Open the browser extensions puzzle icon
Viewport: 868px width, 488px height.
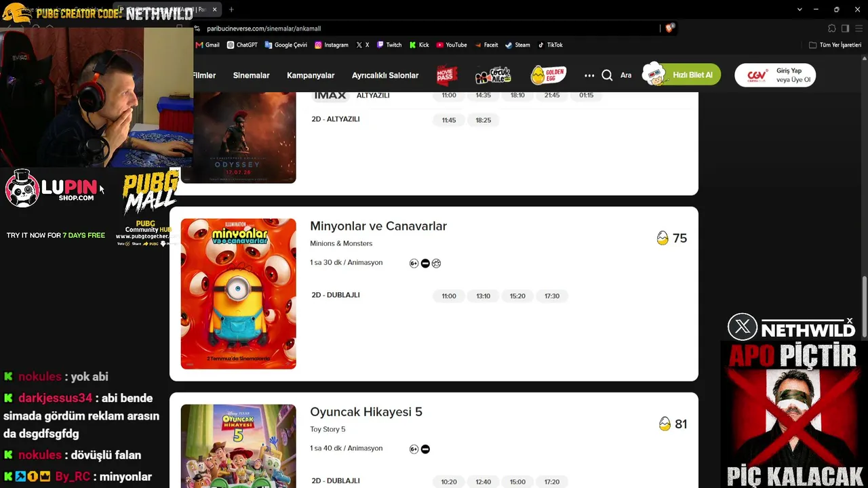pyautogui.click(x=832, y=28)
